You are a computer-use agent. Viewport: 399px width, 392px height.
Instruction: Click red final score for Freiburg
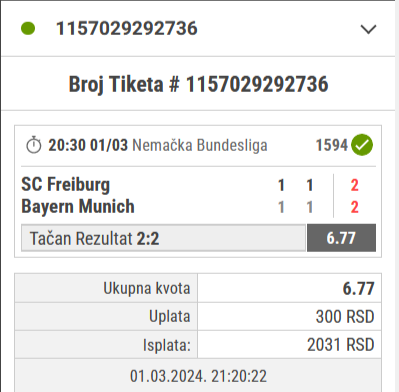[x=355, y=185]
